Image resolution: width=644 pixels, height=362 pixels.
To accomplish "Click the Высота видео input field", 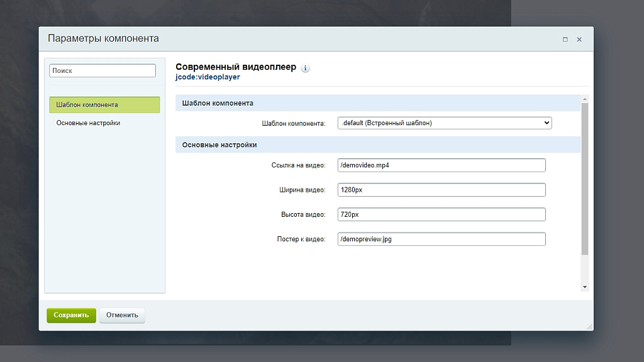I will tap(441, 214).
